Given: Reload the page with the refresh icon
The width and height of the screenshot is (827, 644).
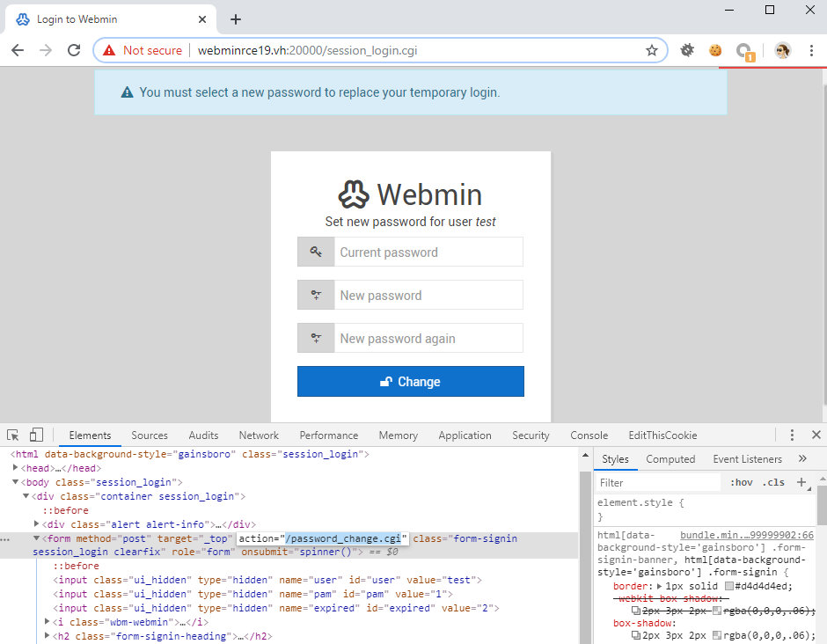Looking at the screenshot, I should 74,50.
